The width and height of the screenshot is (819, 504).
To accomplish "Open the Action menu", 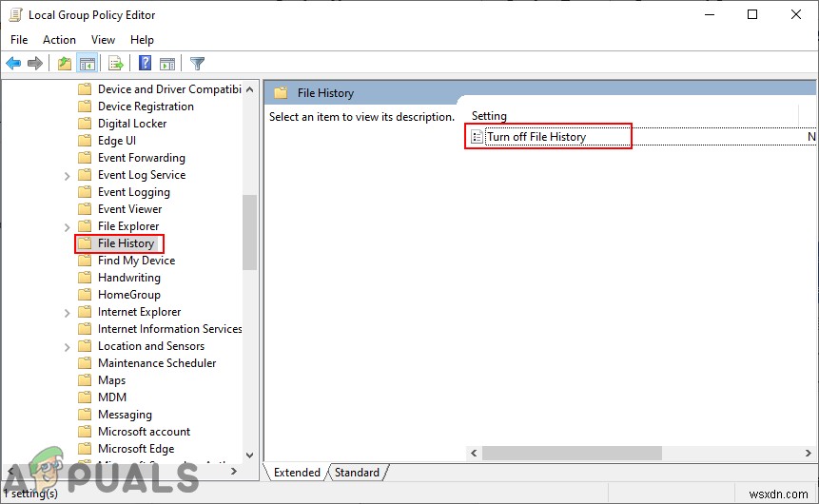I will 59,40.
